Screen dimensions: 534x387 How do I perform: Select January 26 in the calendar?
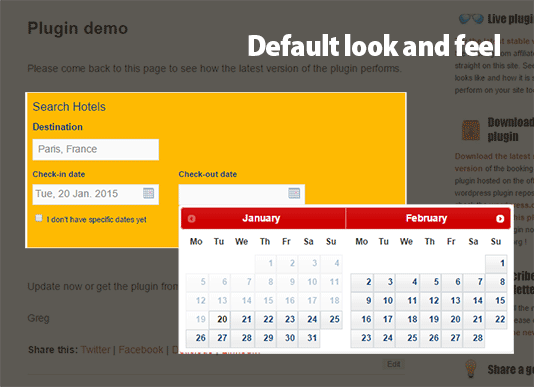197,338
